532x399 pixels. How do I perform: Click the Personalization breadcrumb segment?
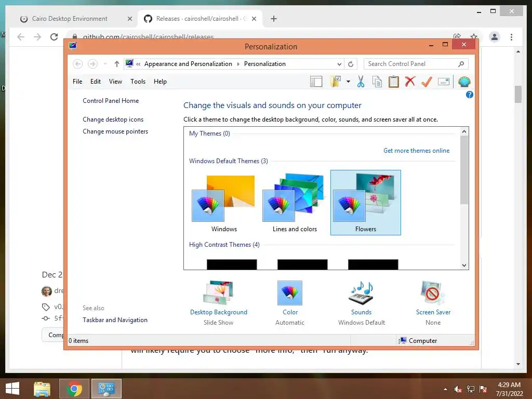pyautogui.click(x=264, y=64)
